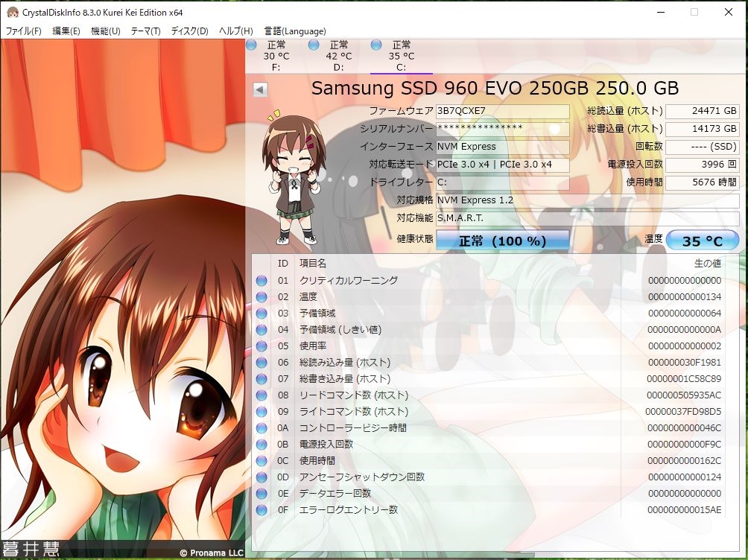Click the © Pronama LLC copyright text
This screenshot has width=748, height=560.
coord(212,553)
